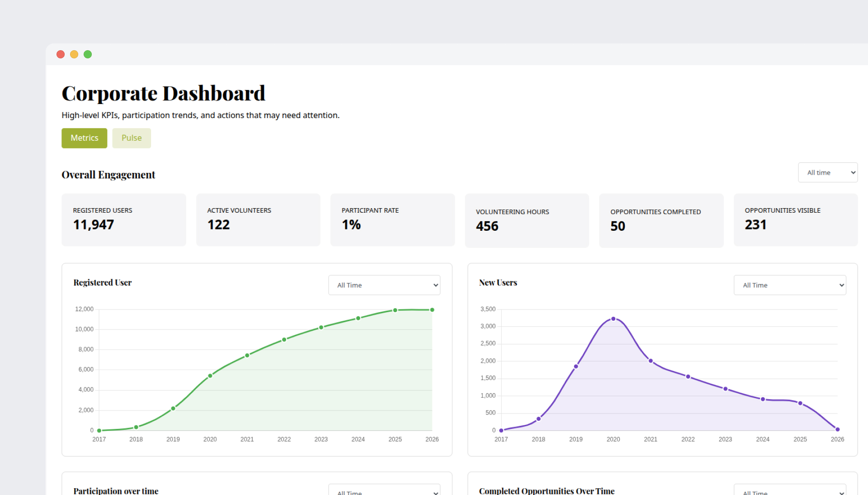Switch to the Pulse tab
The image size is (868, 495).
click(132, 138)
